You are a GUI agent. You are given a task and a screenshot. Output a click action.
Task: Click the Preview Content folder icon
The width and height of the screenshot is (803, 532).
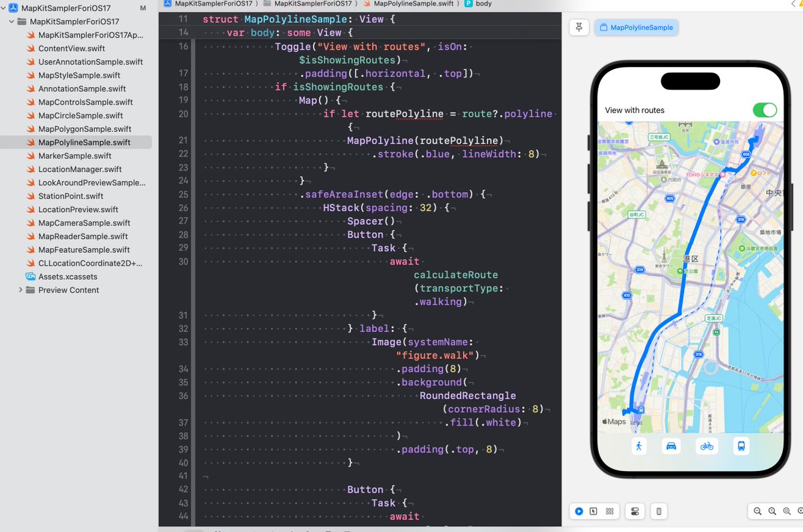coord(30,290)
